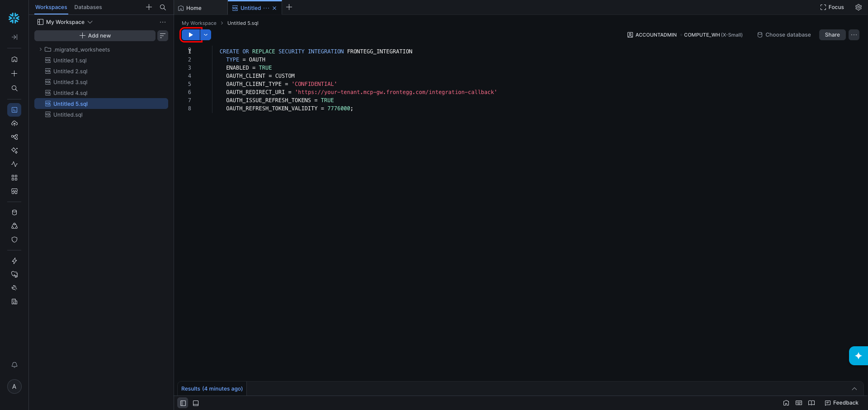Open the settings gear icon top right
This screenshot has height=410, width=868.
pyautogui.click(x=859, y=7)
